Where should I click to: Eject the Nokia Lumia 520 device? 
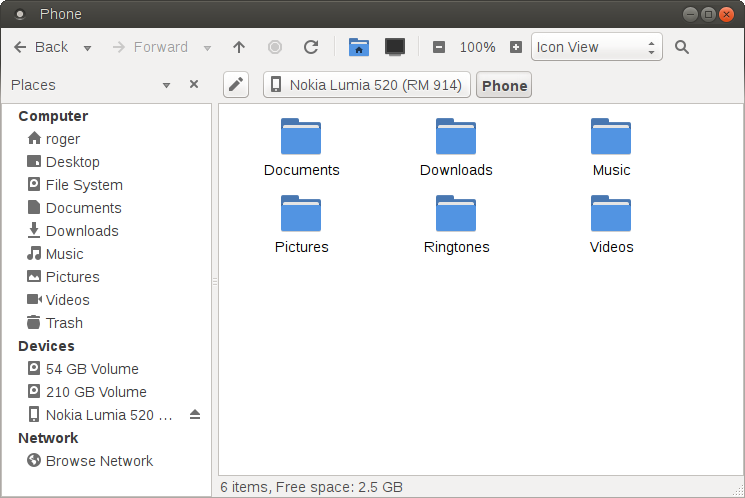pos(195,414)
